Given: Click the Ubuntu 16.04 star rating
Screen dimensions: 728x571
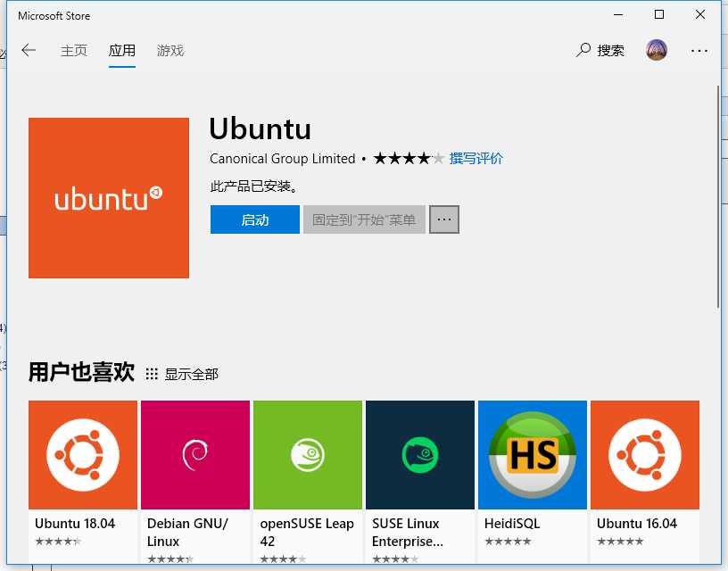Looking at the screenshot, I should click(620, 542).
